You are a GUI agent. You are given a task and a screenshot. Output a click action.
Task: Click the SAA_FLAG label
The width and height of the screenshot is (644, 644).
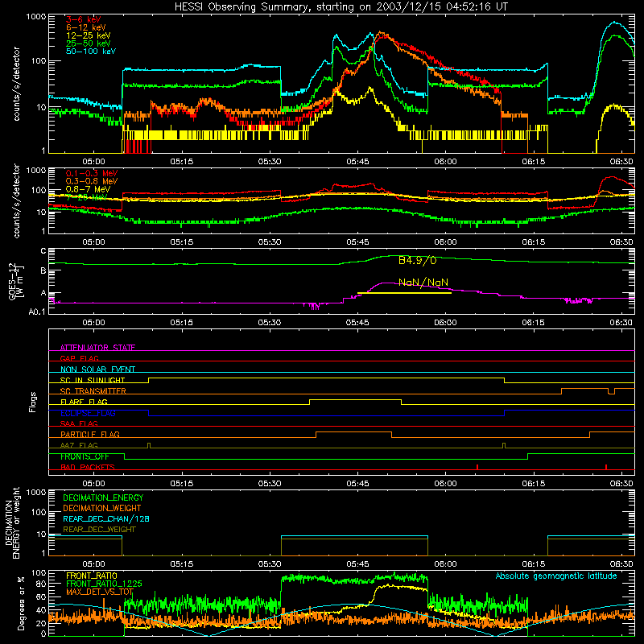click(x=79, y=423)
